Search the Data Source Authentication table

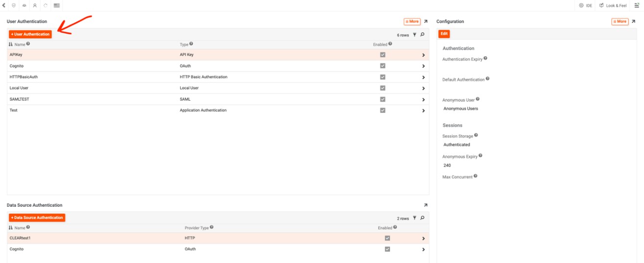coord(422,218)
